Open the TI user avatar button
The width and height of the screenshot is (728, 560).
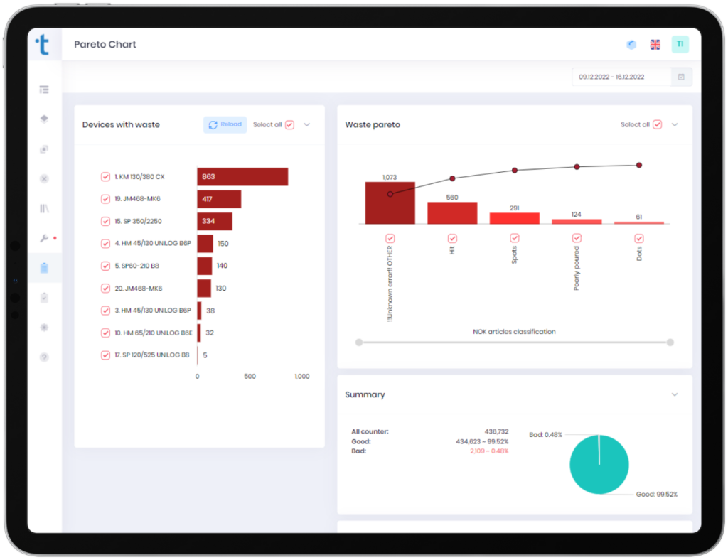point(680,44)
